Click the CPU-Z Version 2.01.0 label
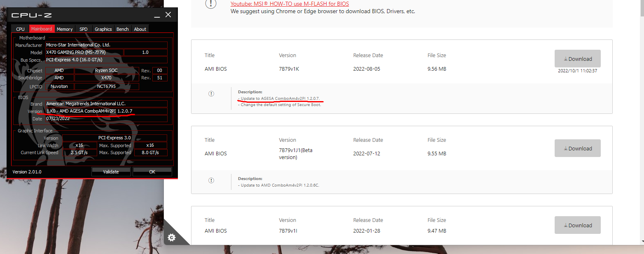The image size is (644, 254). (27, 172)
